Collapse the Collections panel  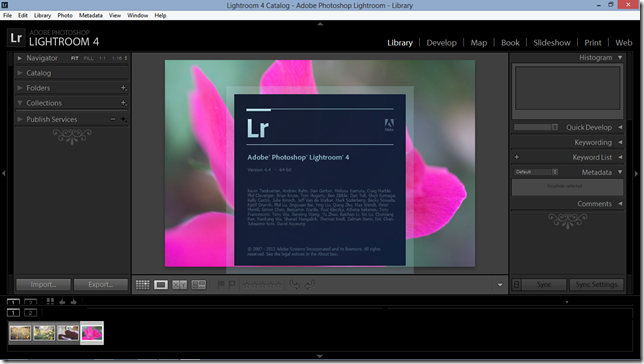[19, 103]
